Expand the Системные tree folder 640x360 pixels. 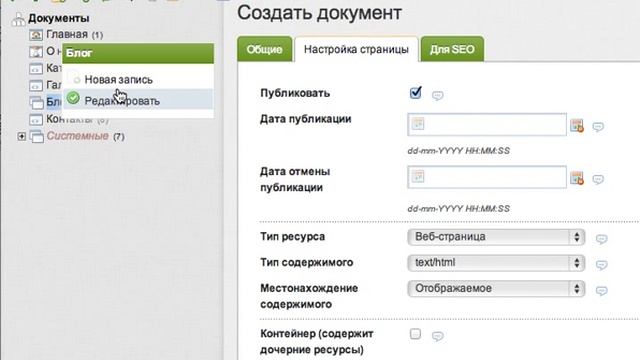[x=21, y=136]
